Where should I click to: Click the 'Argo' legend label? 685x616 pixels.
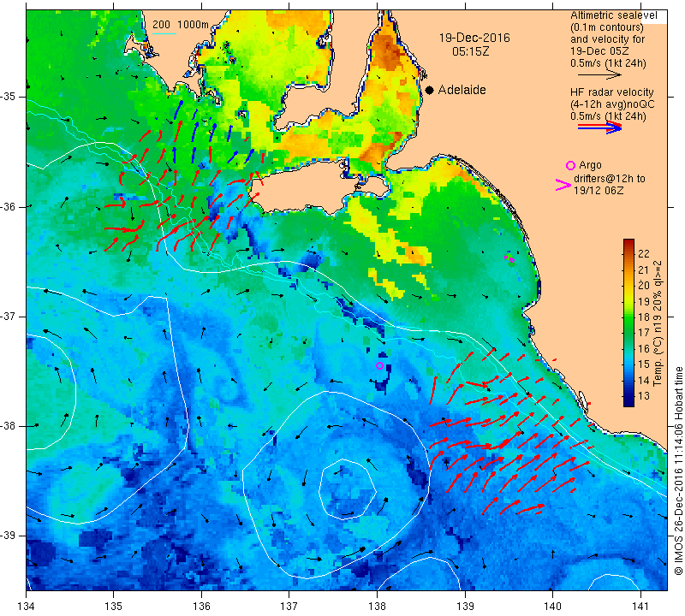tap(590, 165)
